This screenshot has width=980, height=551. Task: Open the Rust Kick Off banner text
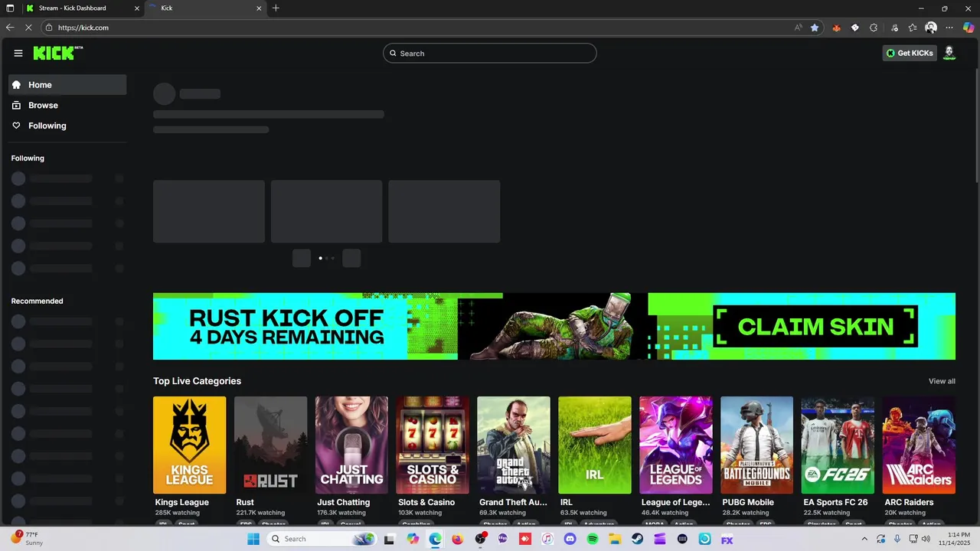[x=287, y=327]
